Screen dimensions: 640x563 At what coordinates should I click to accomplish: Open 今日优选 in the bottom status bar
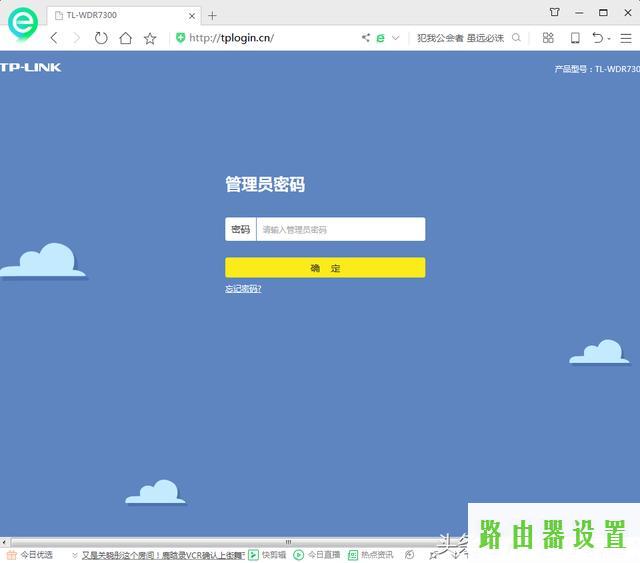tap(30, 555)
